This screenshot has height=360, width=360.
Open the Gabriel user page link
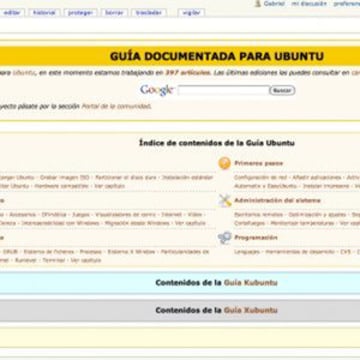click(x=274, y=3)
